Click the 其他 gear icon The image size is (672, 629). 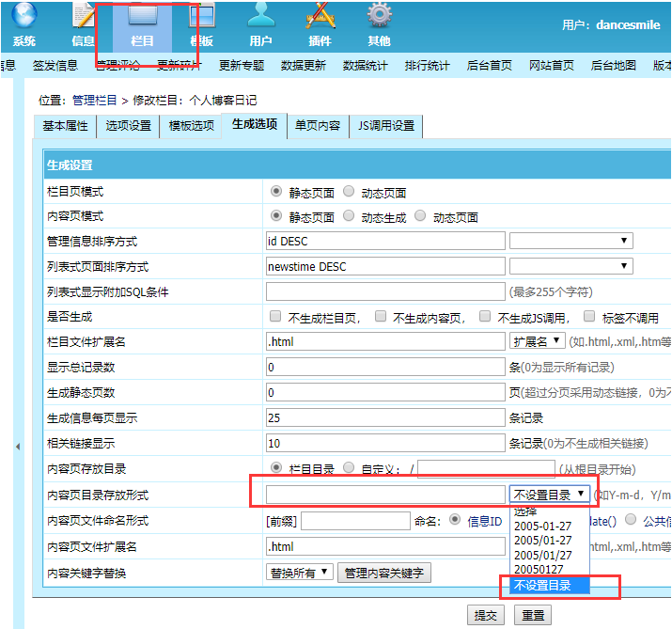tap(379, 17)
